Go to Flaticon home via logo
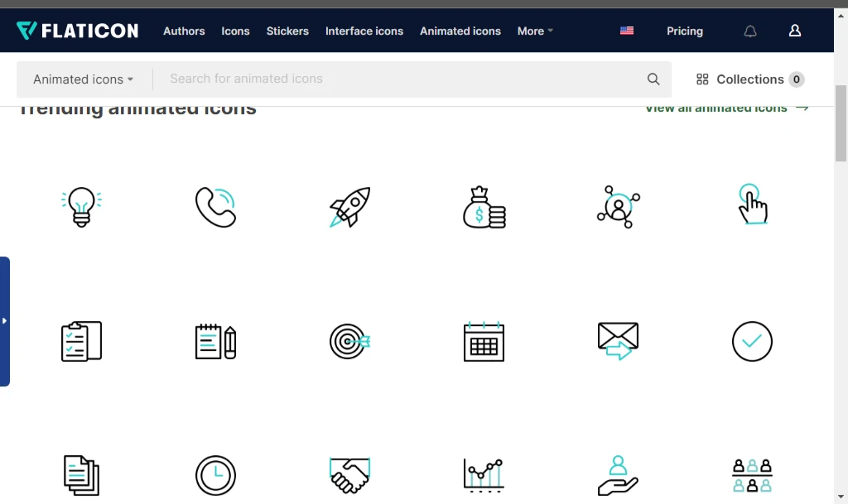Viewport: 848px width, 504px height. (77, 31)
